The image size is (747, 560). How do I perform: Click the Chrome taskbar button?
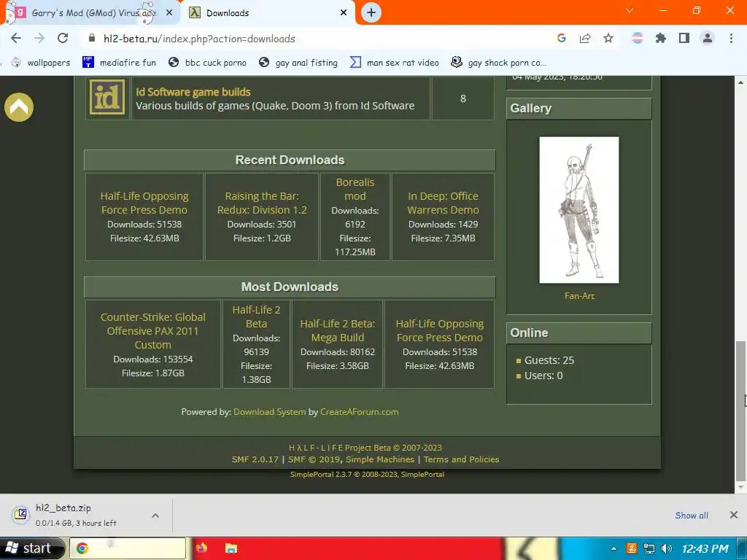[128, 548]
